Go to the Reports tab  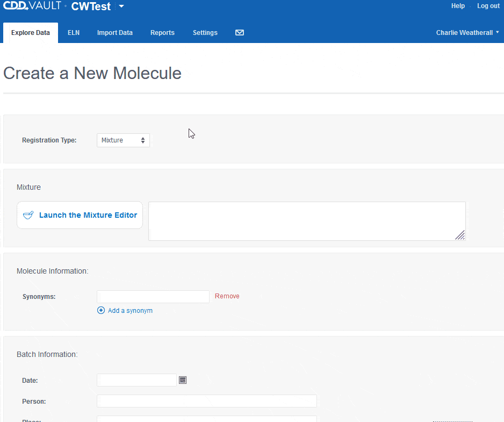[162, 32]
